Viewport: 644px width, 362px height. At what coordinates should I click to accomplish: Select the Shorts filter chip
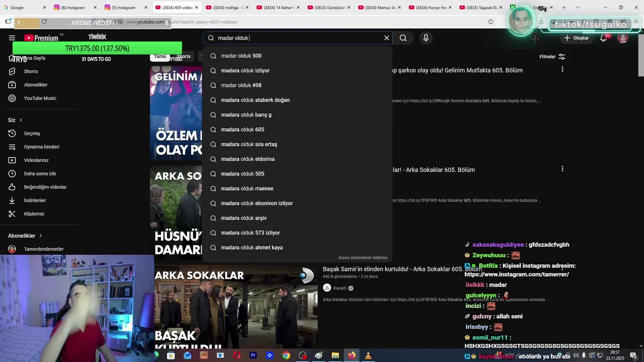[x=184, y=57]
